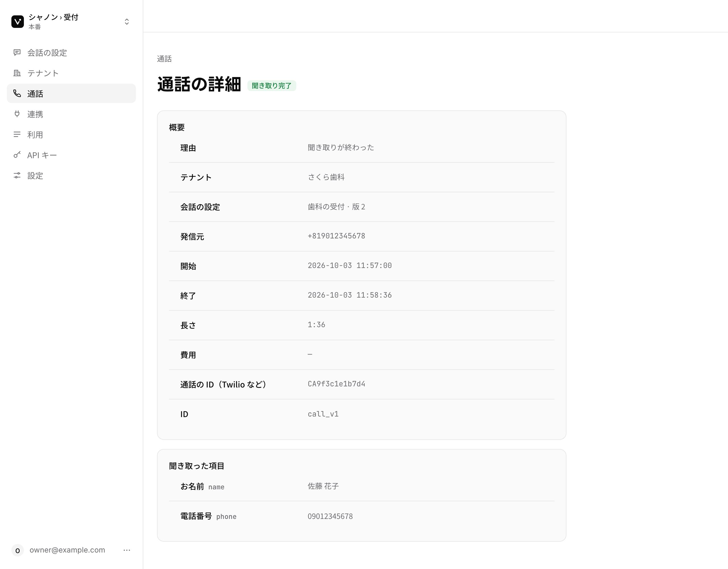Click the name value 佐藤 花子
Image resolution: width=728 pixels, height=569 pixels.
coord(323,486)
